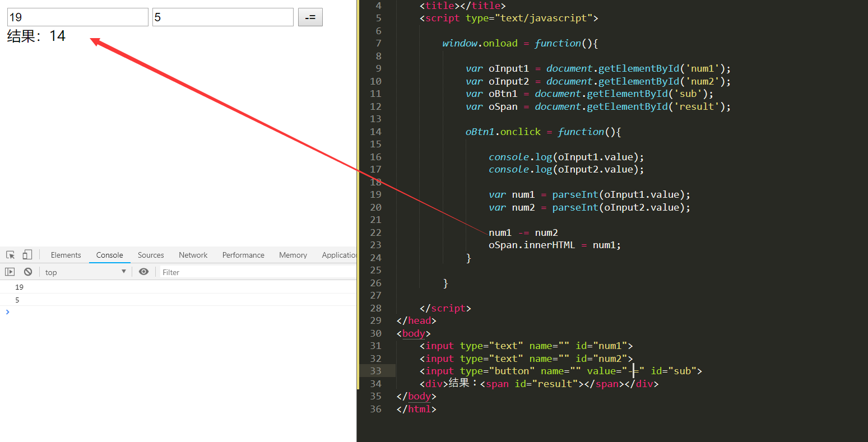Image resolution: width=868 pixels, height=442 pixels.
Task: Click 'oBtn1.onclick' on line 14
Action: coord(503,132)
